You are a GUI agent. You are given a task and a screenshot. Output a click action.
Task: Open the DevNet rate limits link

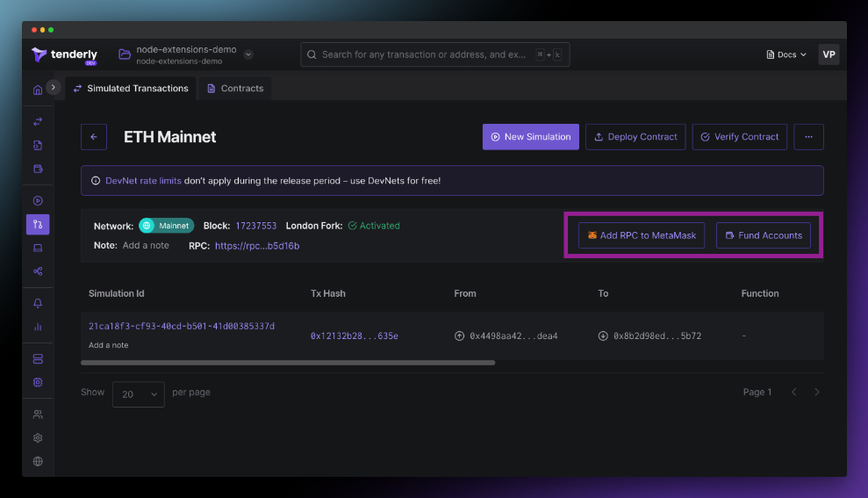[143, 181]
